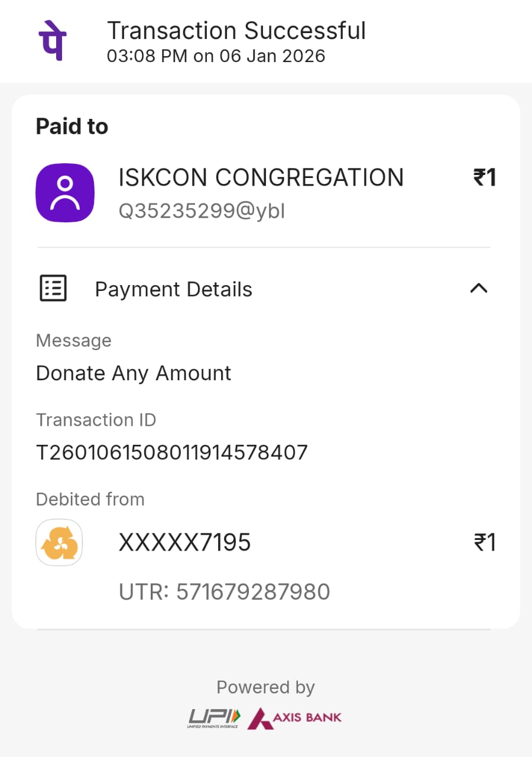Tap the Donate Any Amount message
The image size is (532, 757).
(x=133, y=373)
